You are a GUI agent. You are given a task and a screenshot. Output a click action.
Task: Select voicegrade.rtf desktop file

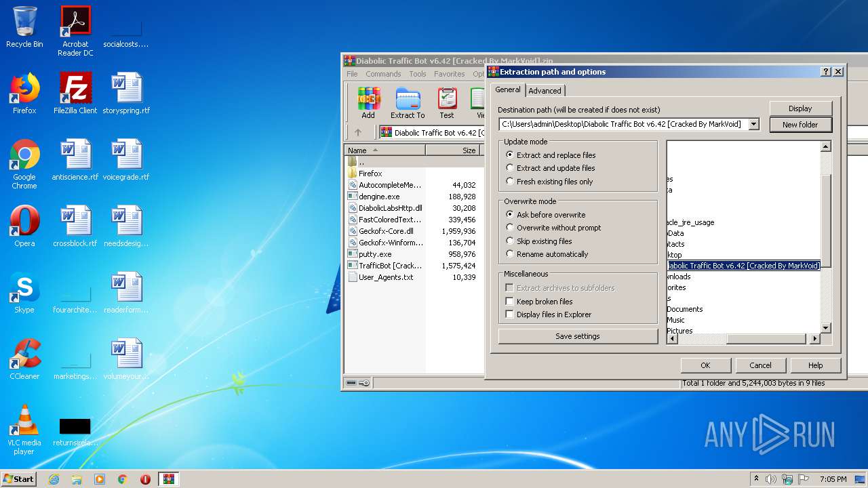pos(126,160)
